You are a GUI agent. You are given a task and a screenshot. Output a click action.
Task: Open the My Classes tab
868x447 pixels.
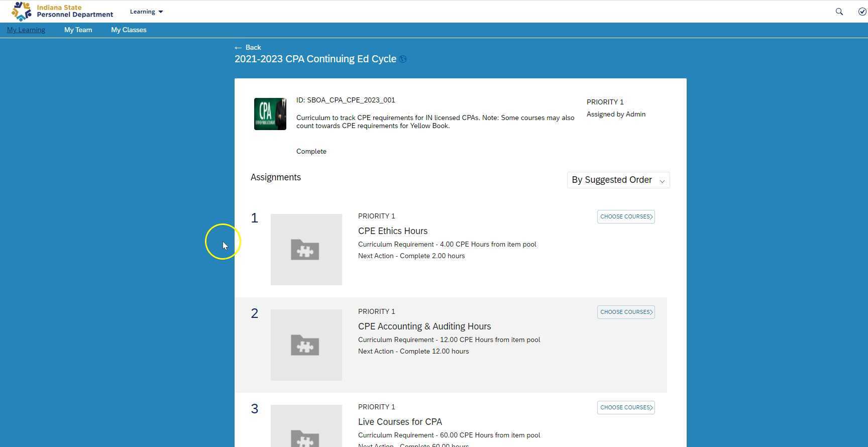tap(129, 30)
